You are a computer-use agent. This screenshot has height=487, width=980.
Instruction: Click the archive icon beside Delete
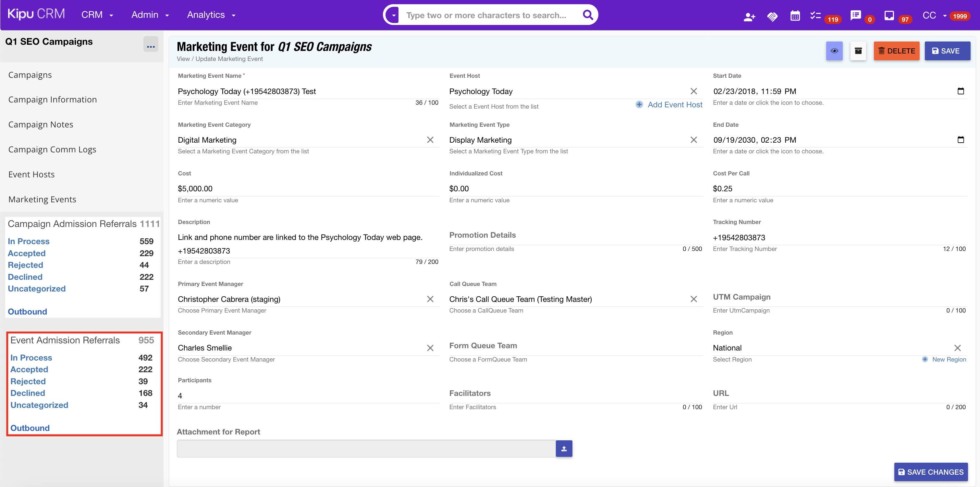tap(858, 51)
